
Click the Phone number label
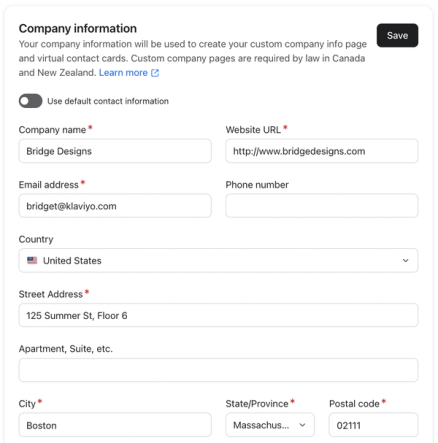tap(257, 185)
